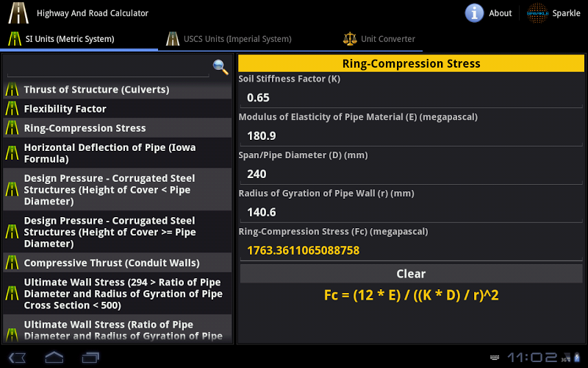Click the formula search text field

tap(107, 68)
